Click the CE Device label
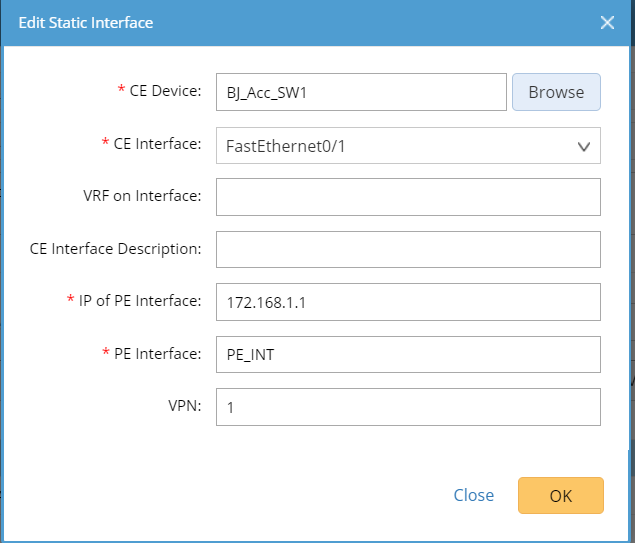Viewport: 635px width, 543px height. 166,91
